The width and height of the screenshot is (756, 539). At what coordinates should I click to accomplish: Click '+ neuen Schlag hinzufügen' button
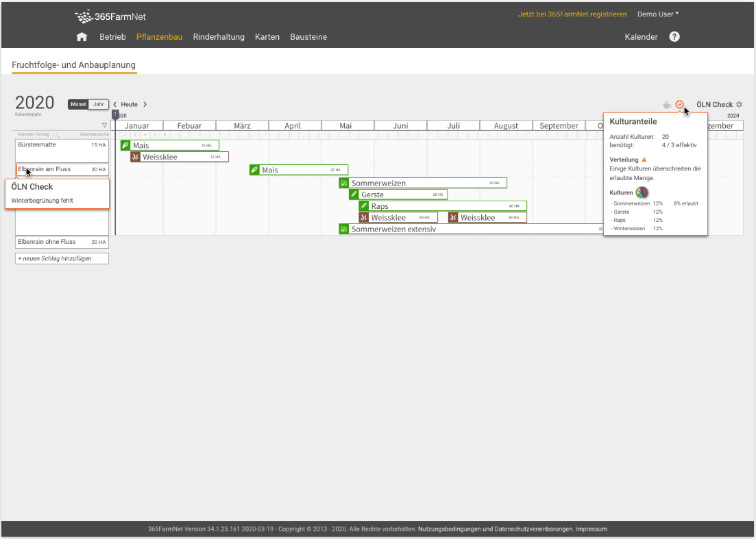(62, 258)
